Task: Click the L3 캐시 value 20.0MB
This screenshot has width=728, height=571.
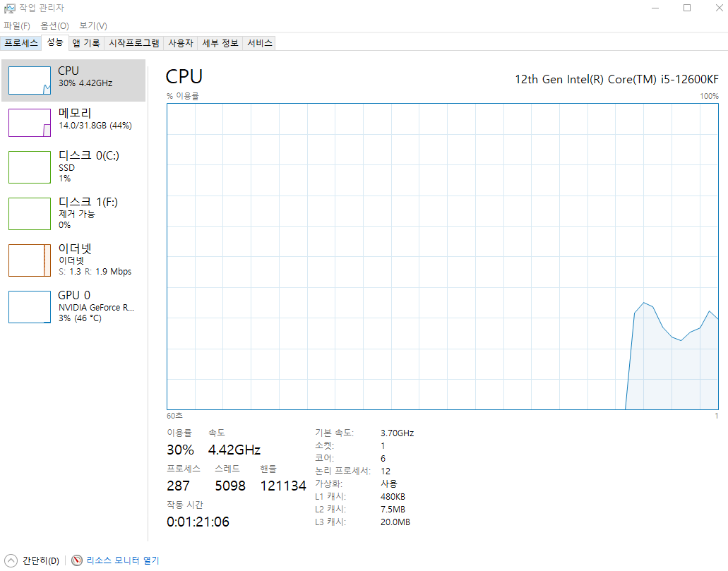Action: point(395,522)
